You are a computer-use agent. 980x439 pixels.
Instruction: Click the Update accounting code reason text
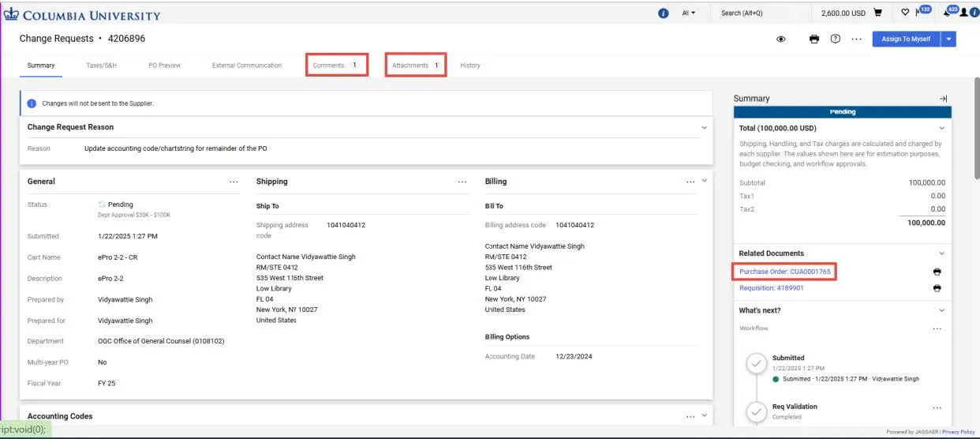176,148
